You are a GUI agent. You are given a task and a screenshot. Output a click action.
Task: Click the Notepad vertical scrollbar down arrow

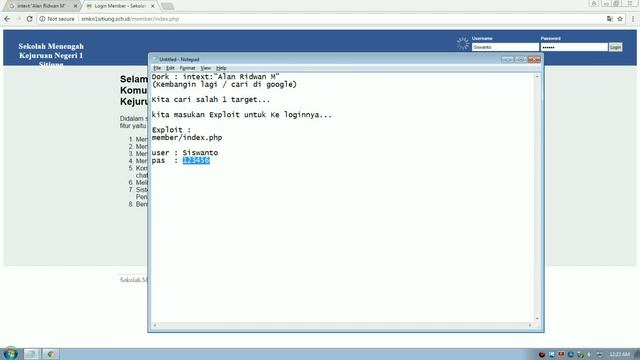tap(537, 318)
